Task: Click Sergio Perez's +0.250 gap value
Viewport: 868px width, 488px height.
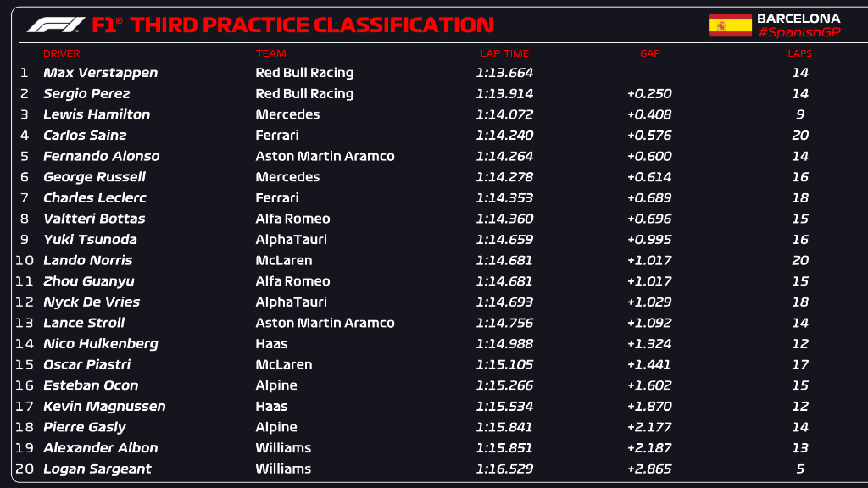Action: click(649, 94)
